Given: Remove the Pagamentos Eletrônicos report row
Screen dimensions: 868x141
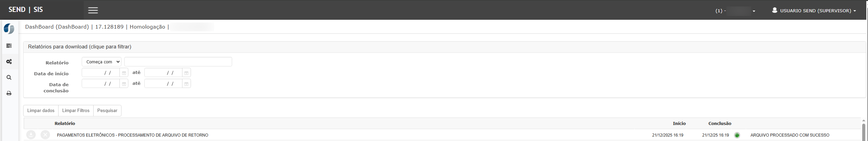Looking at the screenshot, I should 45,135.
